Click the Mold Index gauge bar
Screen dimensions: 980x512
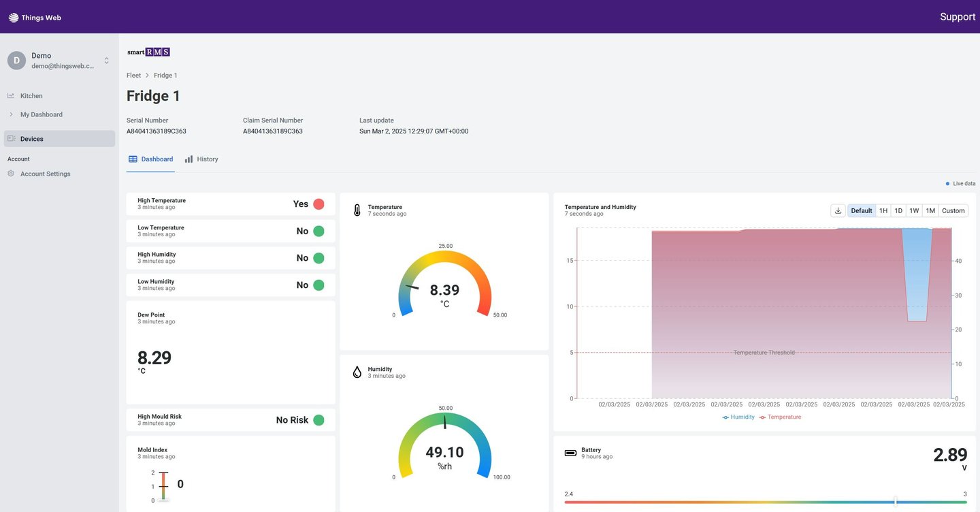point(163,487)
